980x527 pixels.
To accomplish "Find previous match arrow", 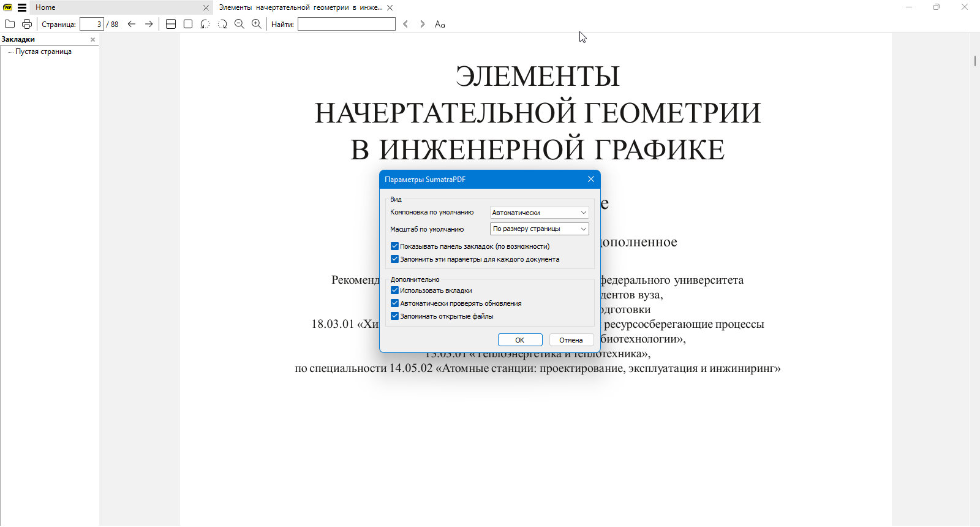I will [405, 24].
